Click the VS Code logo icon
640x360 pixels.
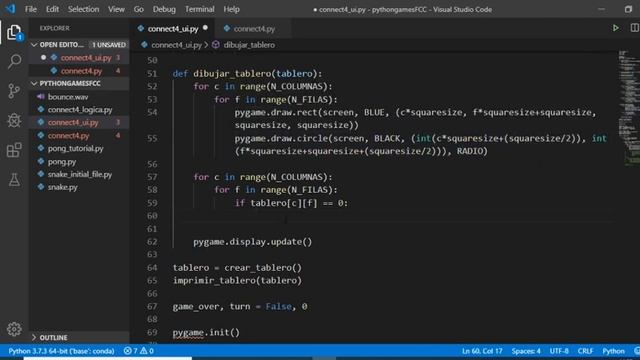(10, 9)
